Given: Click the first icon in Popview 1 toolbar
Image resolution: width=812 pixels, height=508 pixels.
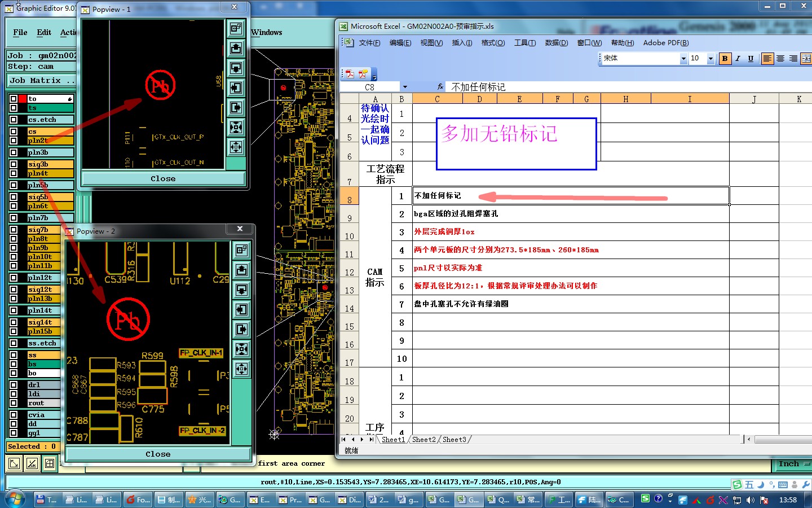Looking at the screenshot, I should point(236,28).
